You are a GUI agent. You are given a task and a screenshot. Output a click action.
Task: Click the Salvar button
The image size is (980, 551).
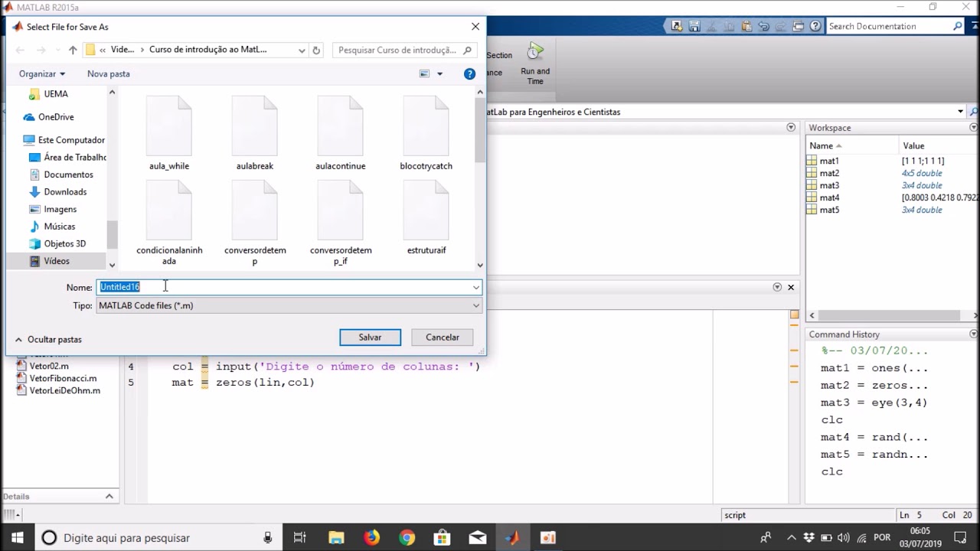[x=370, y=337]
